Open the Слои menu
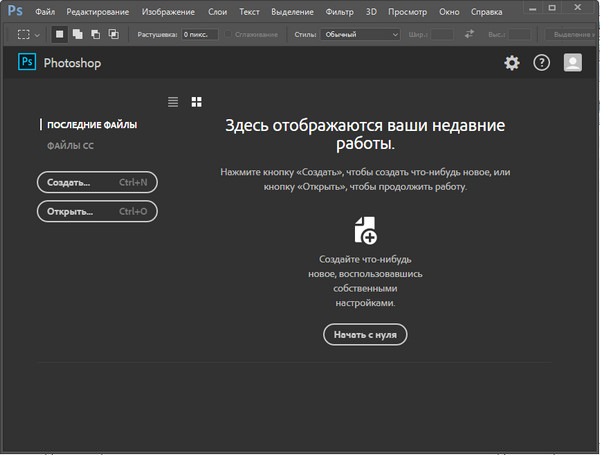Viewport: 600px width, 455px height. tap(217, 11)
